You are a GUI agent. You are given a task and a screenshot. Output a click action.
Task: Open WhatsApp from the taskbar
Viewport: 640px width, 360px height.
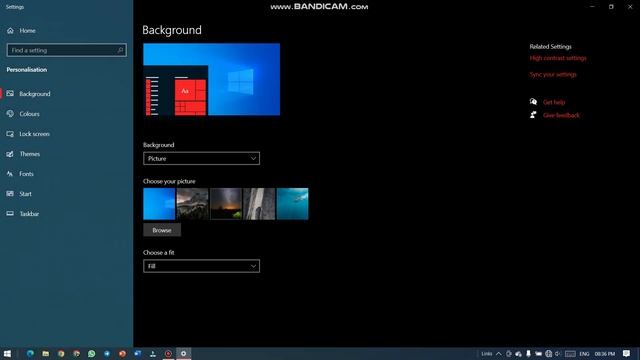pos(91,353)
